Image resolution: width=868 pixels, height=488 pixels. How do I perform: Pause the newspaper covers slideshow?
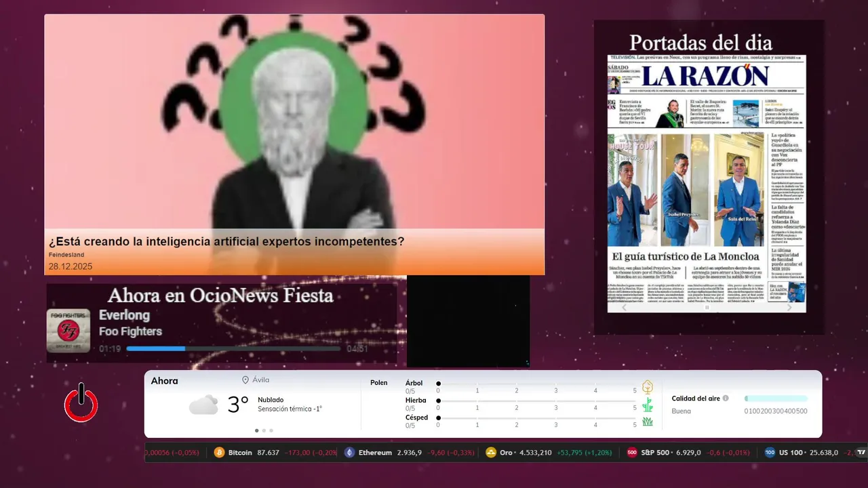(707, 308)
